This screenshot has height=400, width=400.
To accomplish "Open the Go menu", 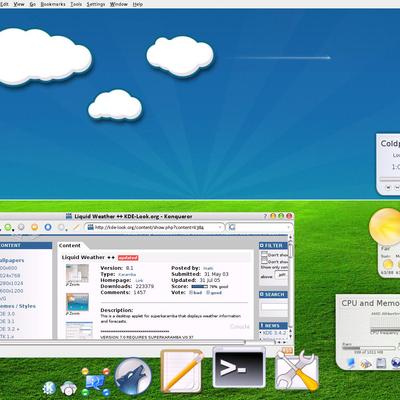I will [33, 4].
